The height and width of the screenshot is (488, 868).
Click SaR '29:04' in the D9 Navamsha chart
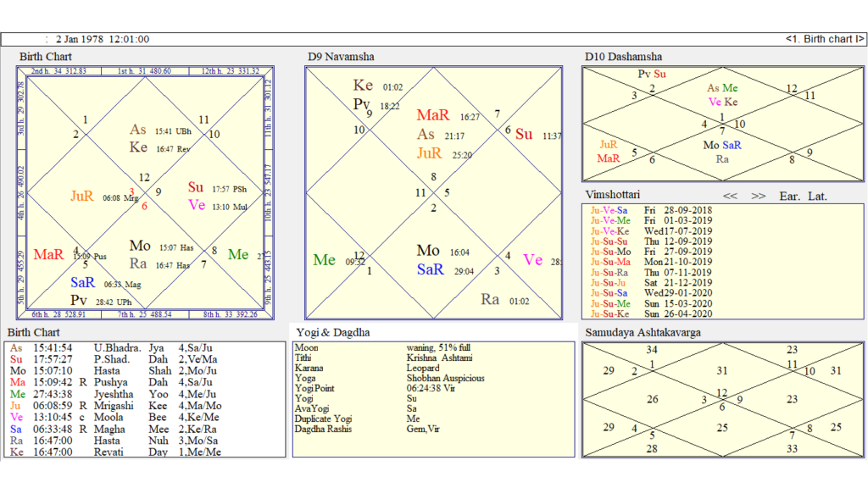pyautogui.click(x=446, y=270)
